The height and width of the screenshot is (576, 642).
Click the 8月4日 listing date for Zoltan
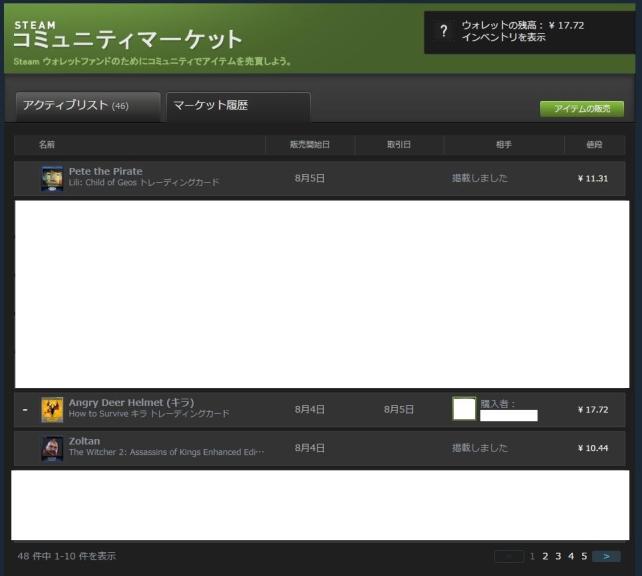(x=310, y=448)
